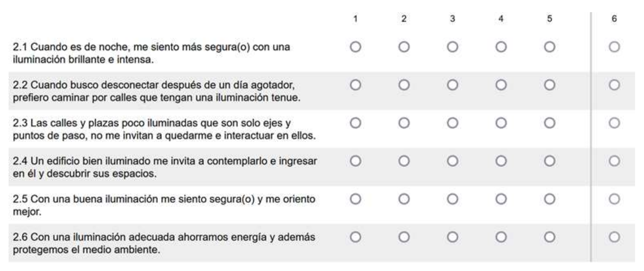Choose rating 5 for statement 2.5

pos(549,199)
